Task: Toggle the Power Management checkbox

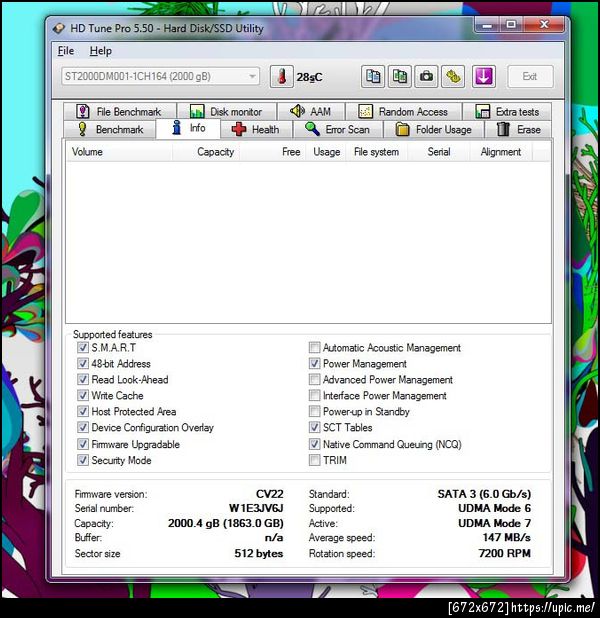Action: click(x=314, y=363)
